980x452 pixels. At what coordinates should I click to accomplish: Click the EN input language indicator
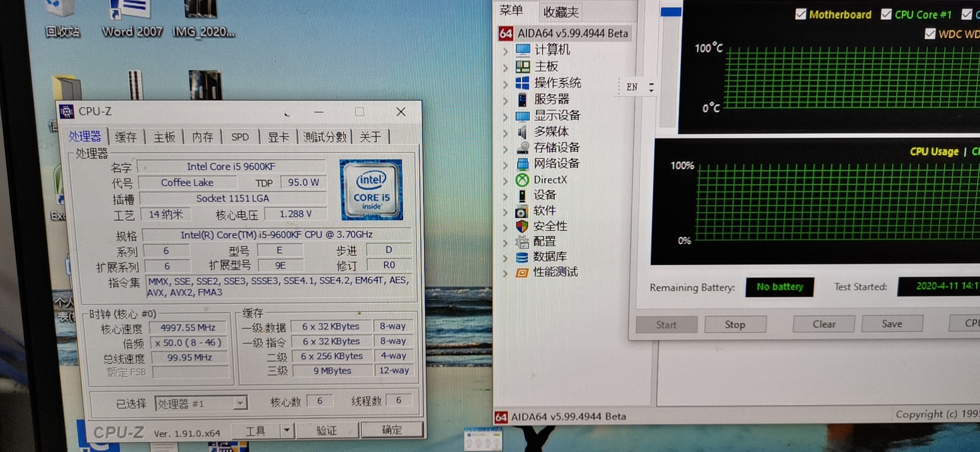pyautogui.click(x=632, y=87)
